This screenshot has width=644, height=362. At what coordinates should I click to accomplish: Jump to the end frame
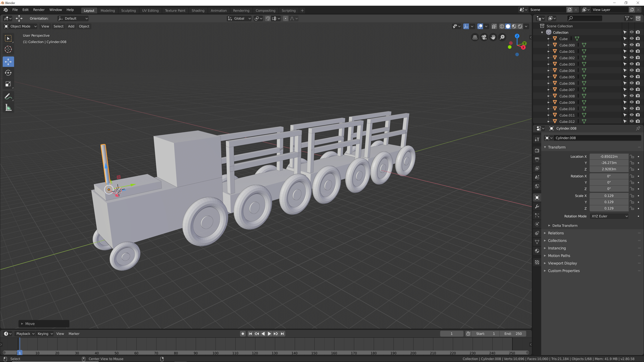(282, 334)
